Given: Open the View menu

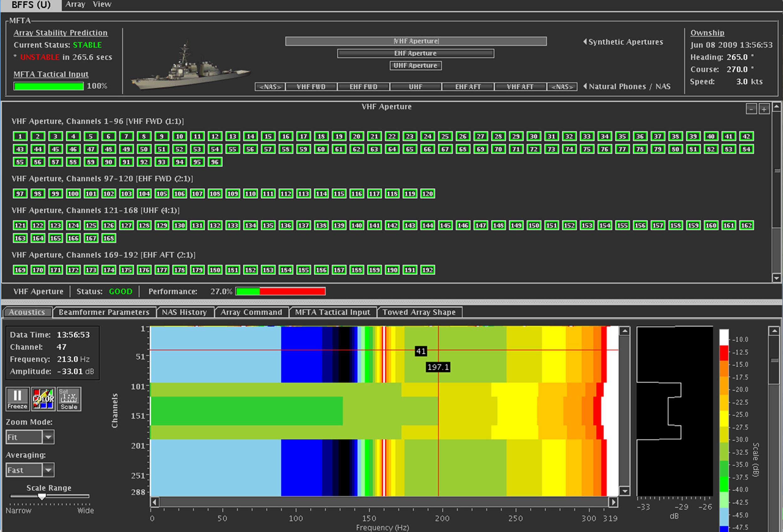Looking at the screenshot, I should point(102,4).
